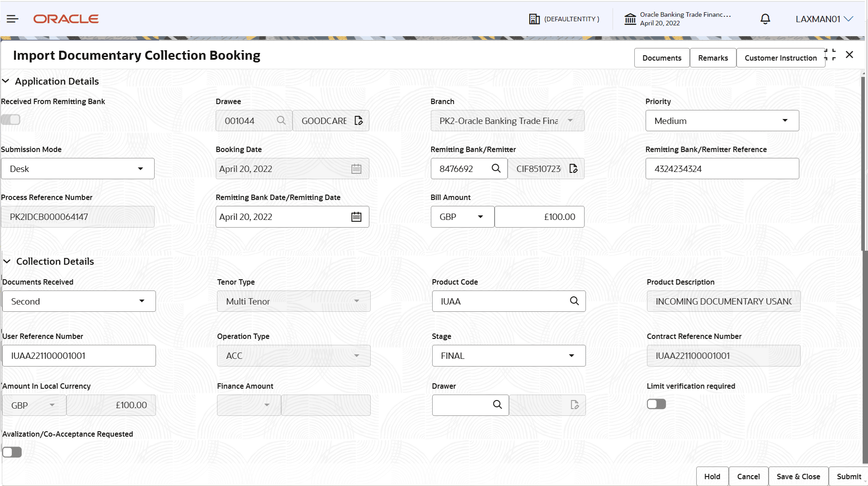Click the Save & Close button
This screenshot has width=868, height=486.
click(798, 476)
